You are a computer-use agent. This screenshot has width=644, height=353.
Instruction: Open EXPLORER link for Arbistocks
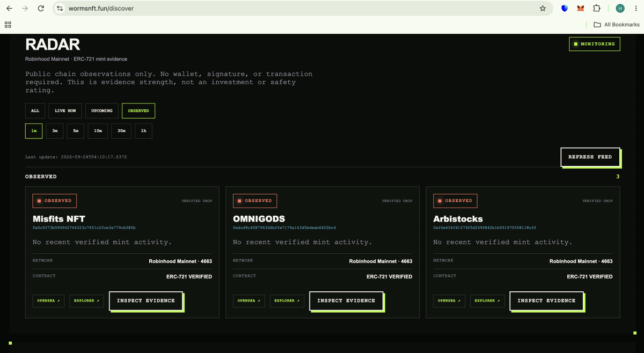[487, 300]
